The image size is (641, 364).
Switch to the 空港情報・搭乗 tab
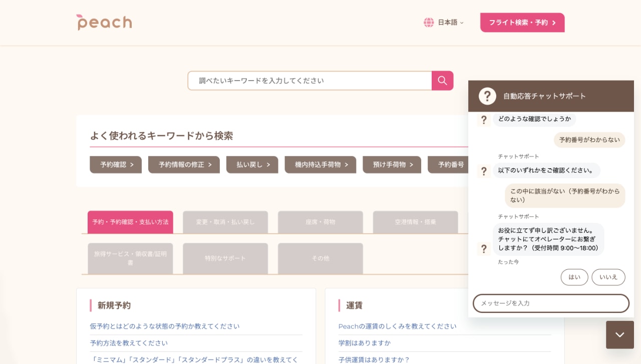point(415,222)
